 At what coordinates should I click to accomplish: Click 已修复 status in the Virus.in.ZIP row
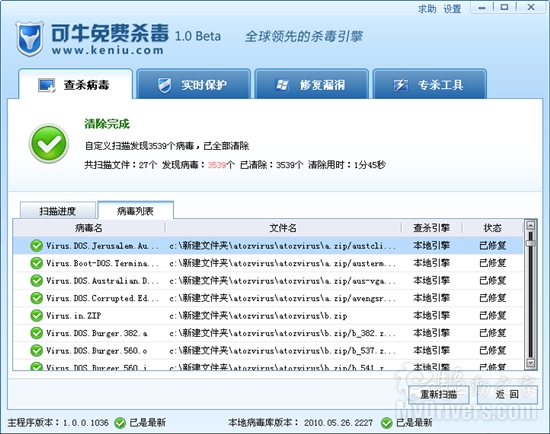click(x=492, y=315)
